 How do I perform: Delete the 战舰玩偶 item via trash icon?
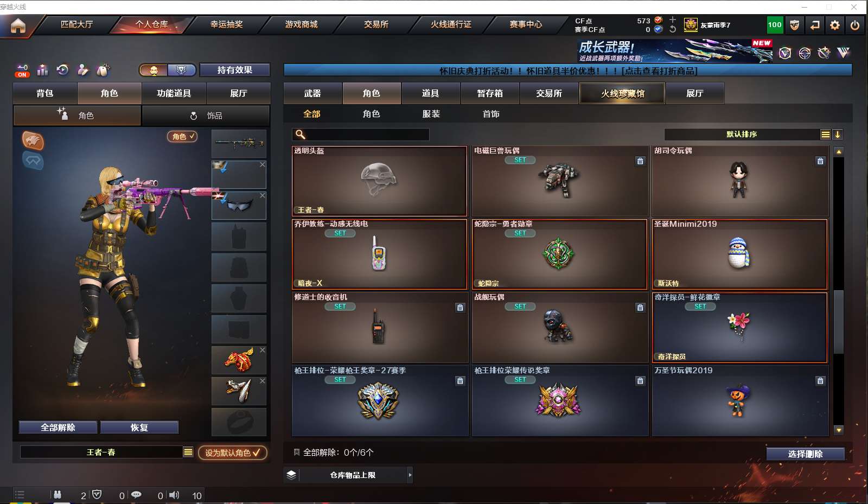tap(640, 308)
